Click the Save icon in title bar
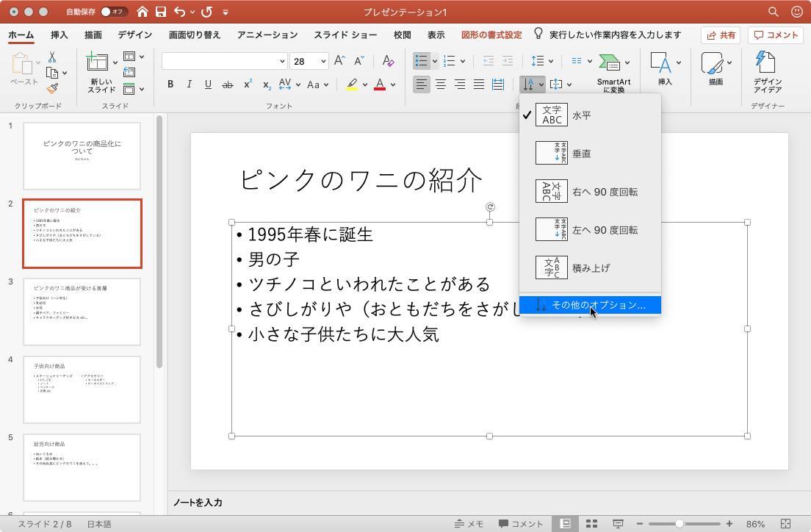 point(161,12)
